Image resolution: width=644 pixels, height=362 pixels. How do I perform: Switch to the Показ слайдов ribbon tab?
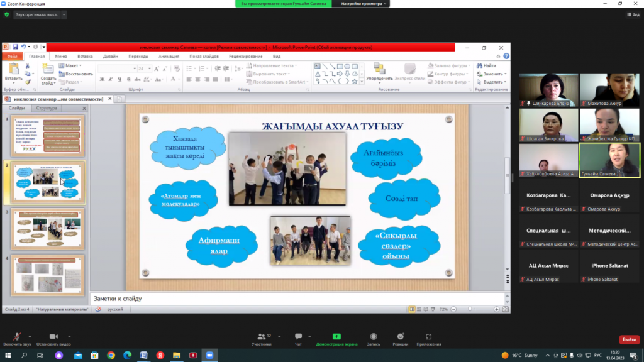pyautogui.click(x=204, y=56)
